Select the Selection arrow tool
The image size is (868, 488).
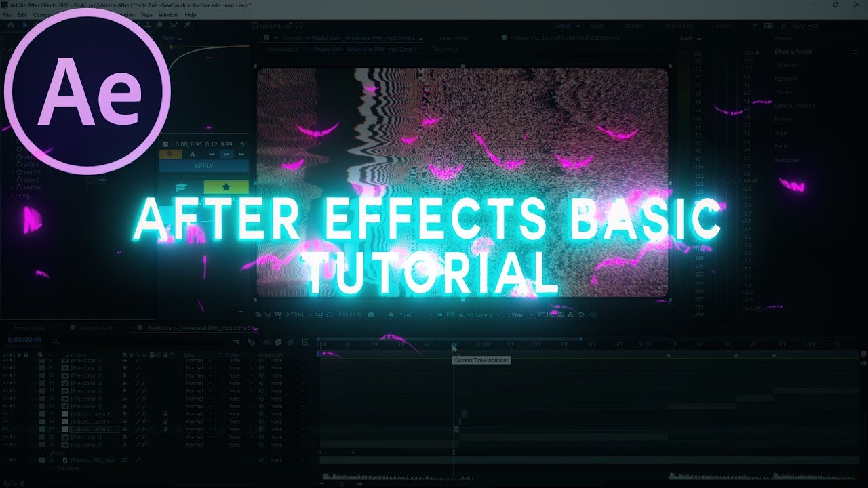[x=26, y=25]
